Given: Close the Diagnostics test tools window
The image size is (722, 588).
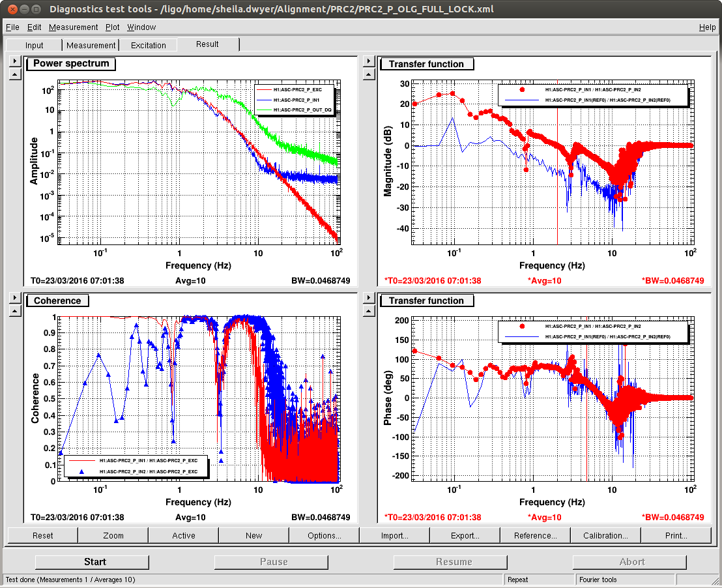Looking at the screenshot, I should pyautogui.click(x=12, y=8).
